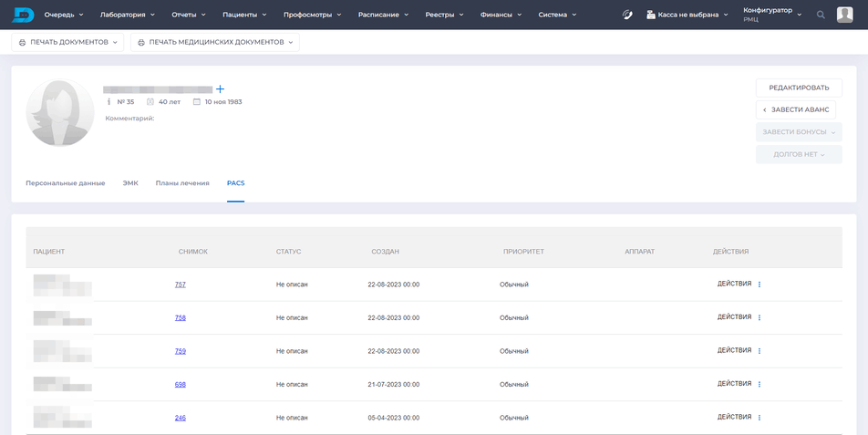Expand the ПЕЧАТЬ ДОКУМЕНТОВ dropdown
Image resolution: width=868 pixels, height=435 pixels.
(x=67, y=42)
